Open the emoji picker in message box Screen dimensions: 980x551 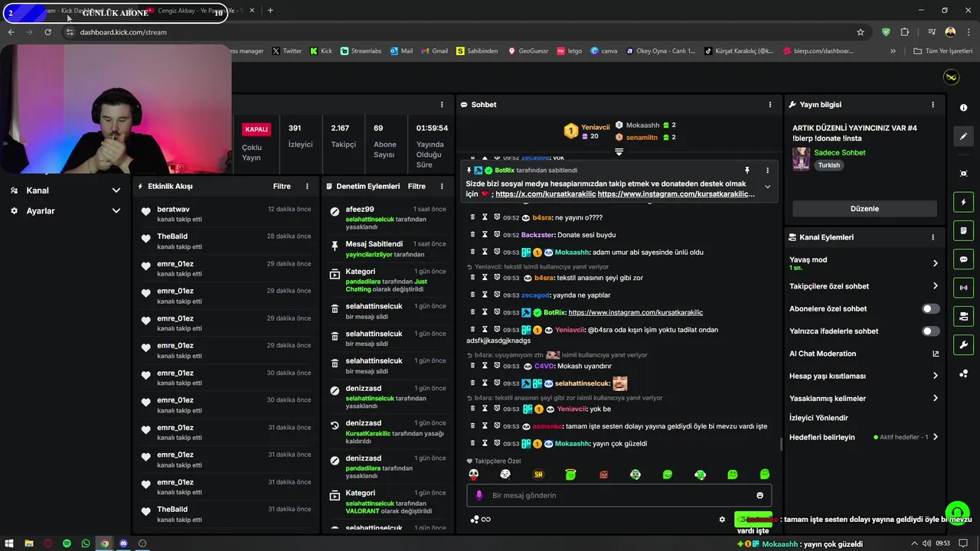coord(759,495)
